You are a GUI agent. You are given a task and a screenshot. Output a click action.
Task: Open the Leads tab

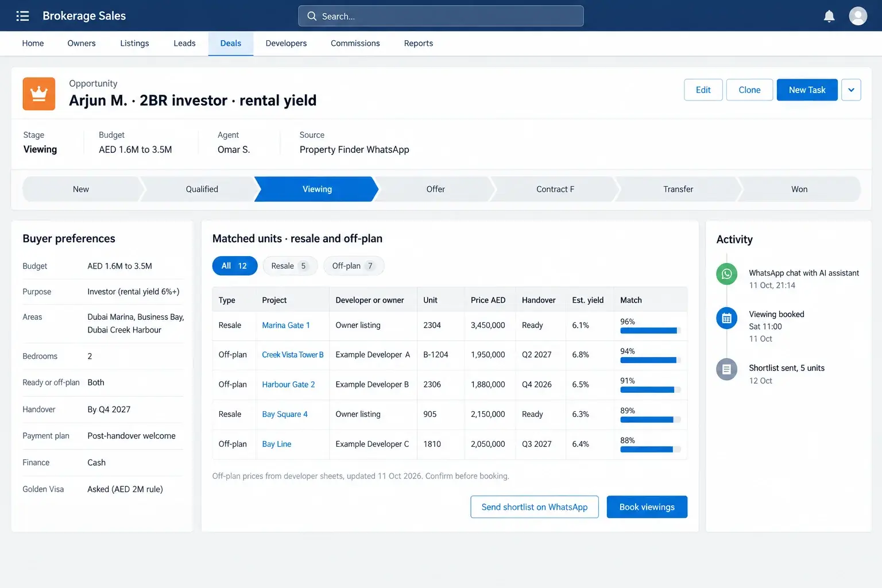184,43
